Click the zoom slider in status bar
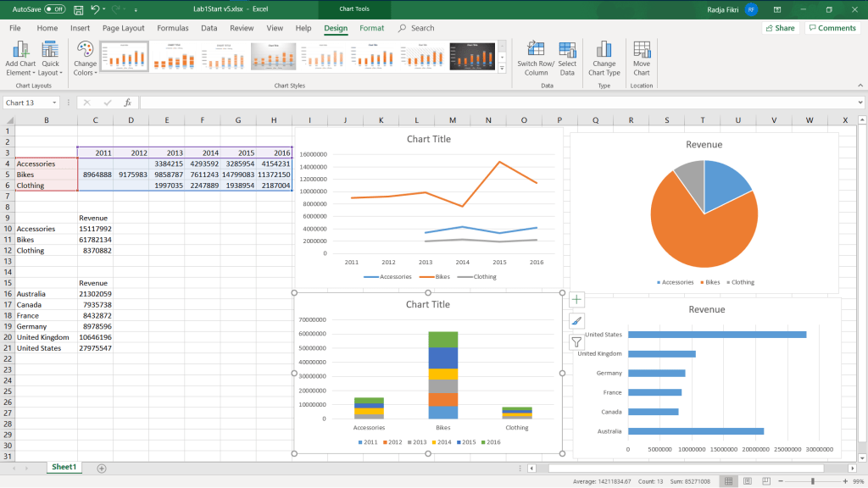This screenshot has height=488, width=868. coord(812,481)
